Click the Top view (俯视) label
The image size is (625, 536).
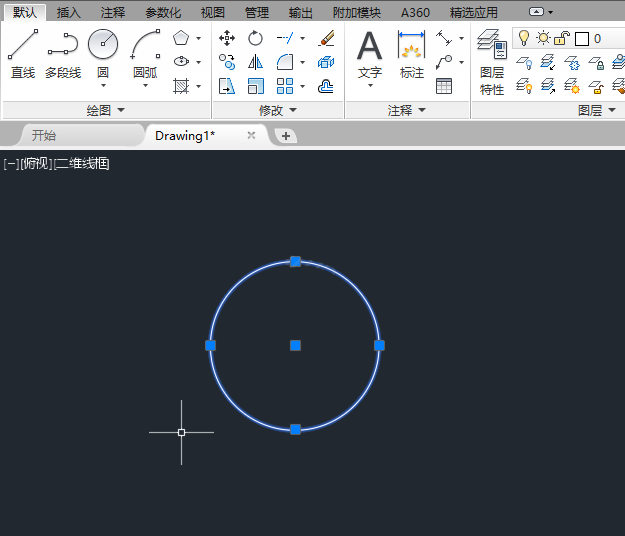(x=35, y=164)
